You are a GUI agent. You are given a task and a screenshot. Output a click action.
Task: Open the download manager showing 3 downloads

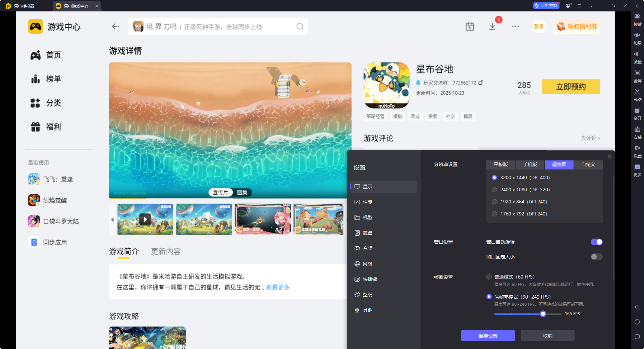pyautogui.click(x=492, y=26)
